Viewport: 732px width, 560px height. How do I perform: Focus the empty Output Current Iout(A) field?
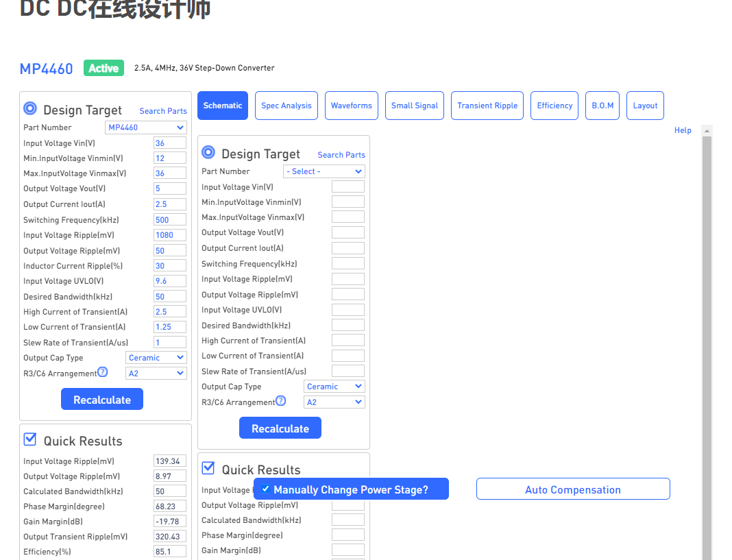point(348,248)
